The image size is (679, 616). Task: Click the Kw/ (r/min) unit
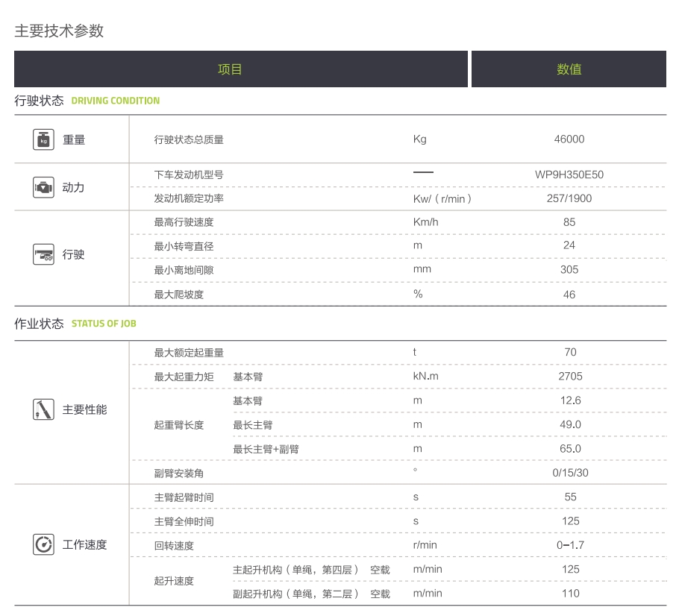point(442,198)
